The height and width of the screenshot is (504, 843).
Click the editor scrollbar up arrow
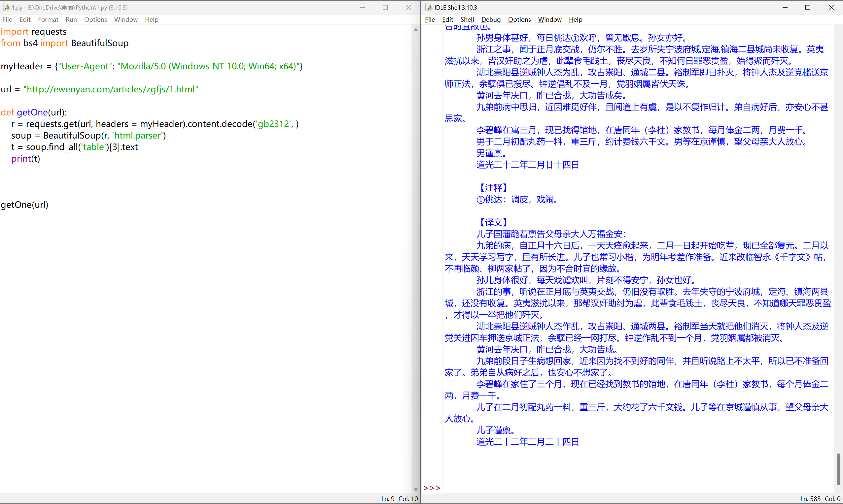click(415, 30)
